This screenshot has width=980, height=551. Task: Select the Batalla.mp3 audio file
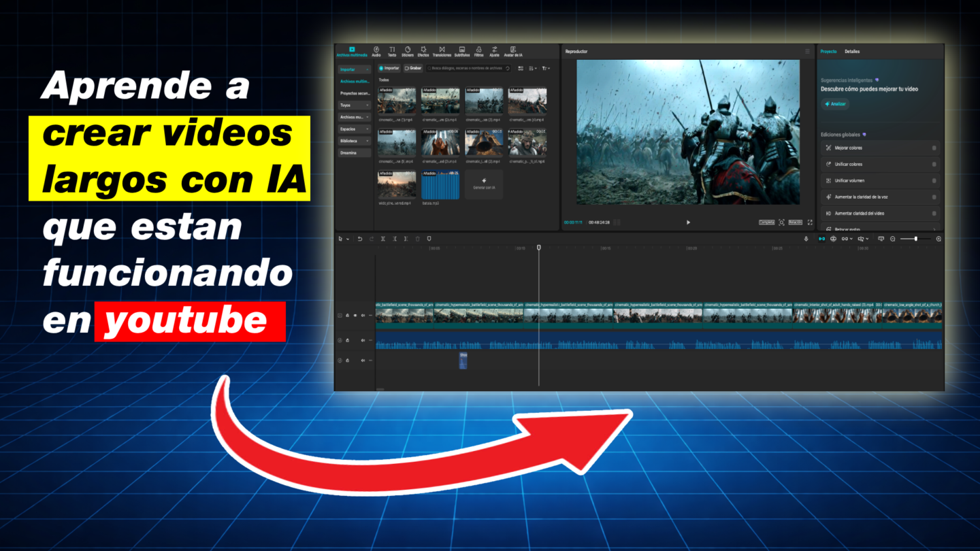440,185
